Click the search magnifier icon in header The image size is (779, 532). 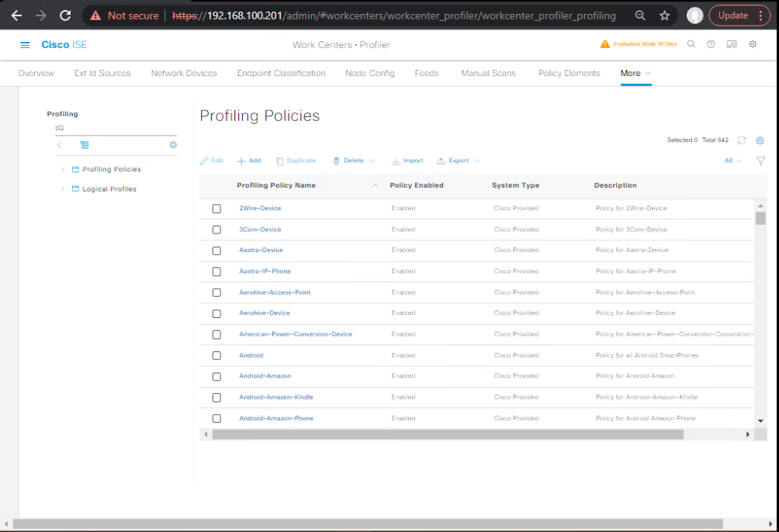tap(691, 44)
